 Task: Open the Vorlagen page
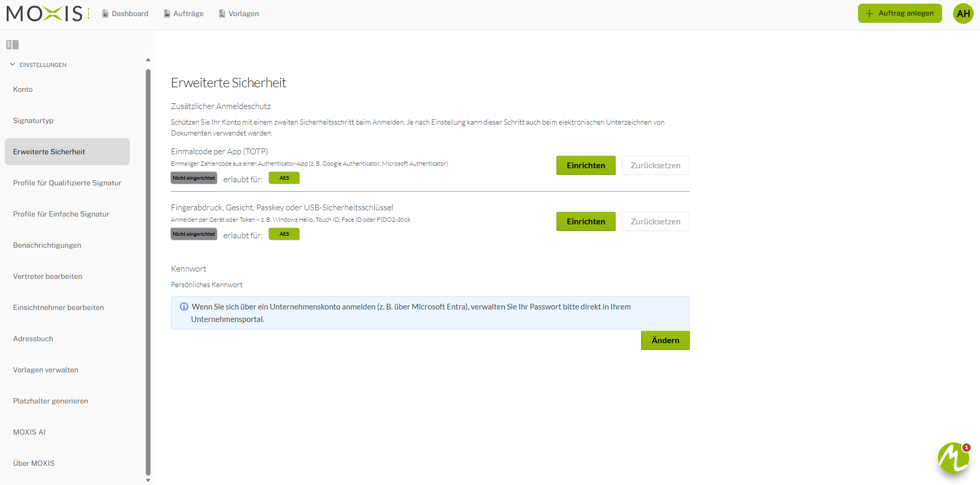[239, 14]
